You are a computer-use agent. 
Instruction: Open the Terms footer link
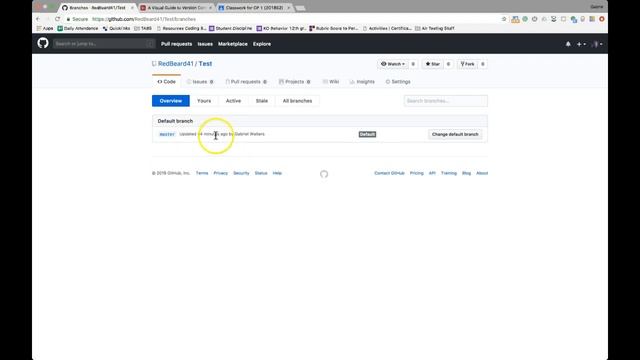(x=202, y=173)
